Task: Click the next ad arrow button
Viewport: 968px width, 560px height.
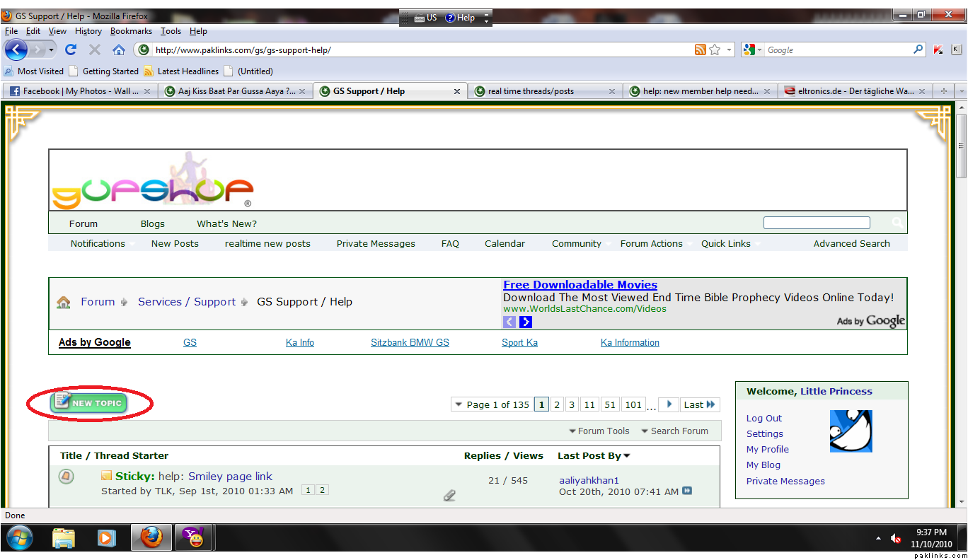Action: click(526, 322)
